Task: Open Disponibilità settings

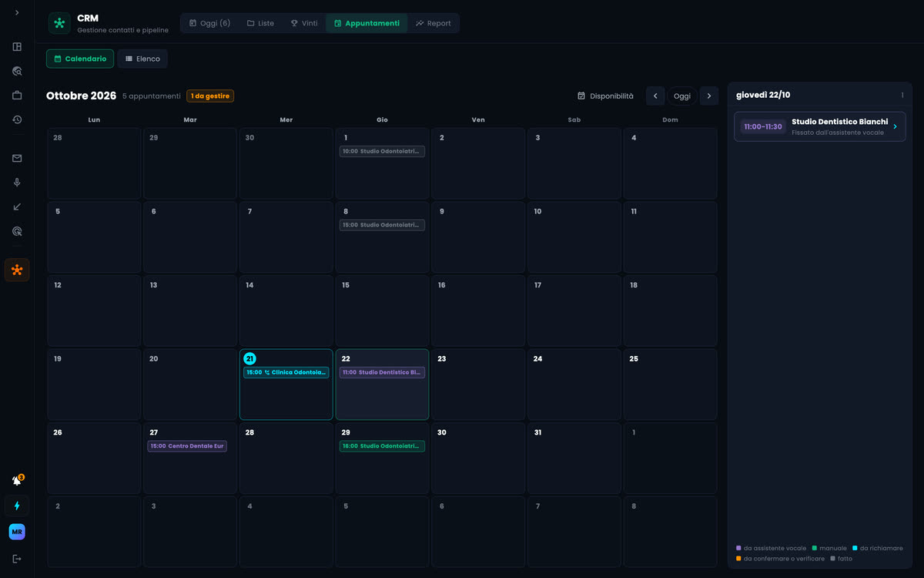Action: point(605,96)
